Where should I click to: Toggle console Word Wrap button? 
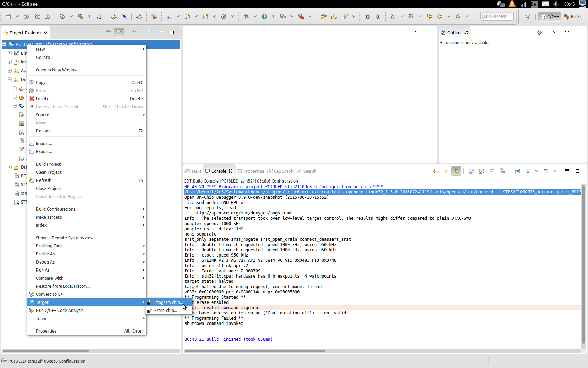(x=492, y=171)
